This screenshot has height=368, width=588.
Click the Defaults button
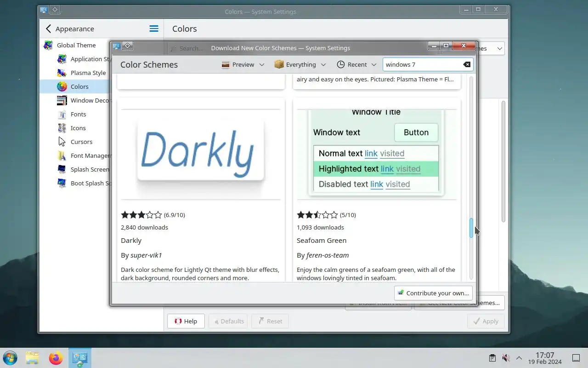(228, 321)
